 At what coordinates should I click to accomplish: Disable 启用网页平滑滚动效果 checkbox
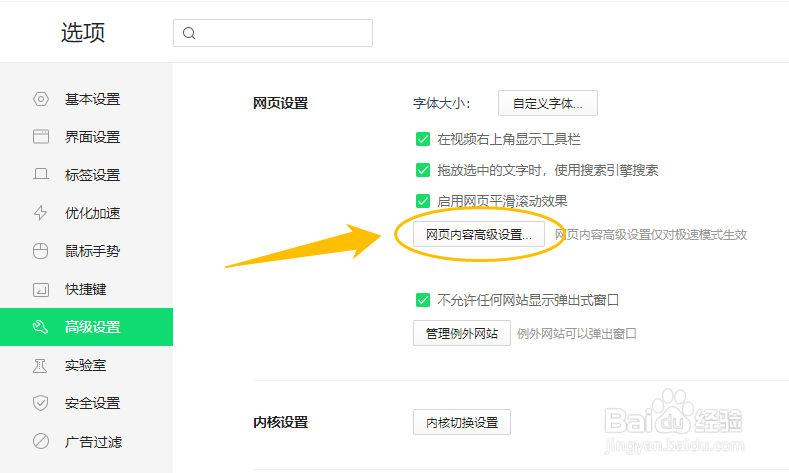(423, 201)
